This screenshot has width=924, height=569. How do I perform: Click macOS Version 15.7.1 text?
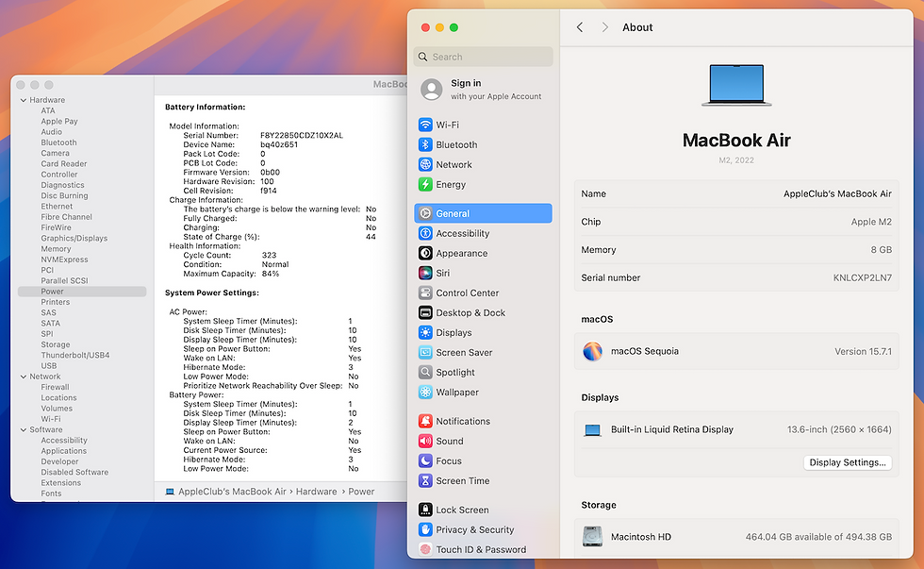click(x=864, y=351)
